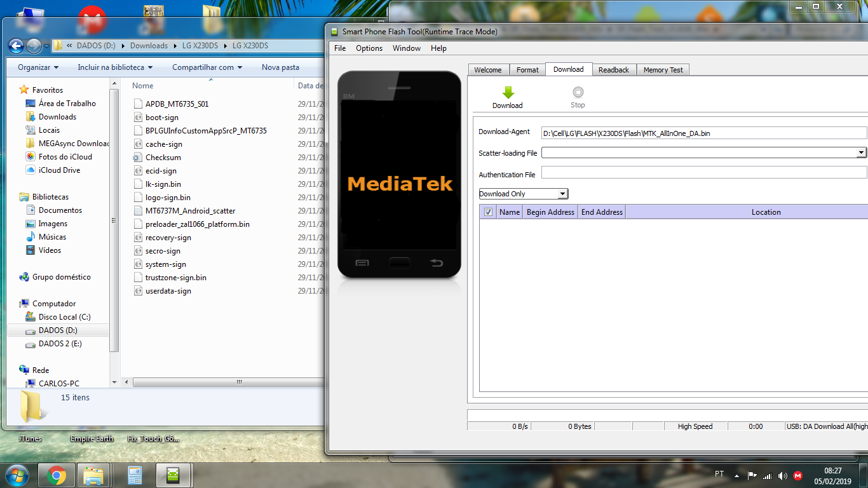Screen dimensions: 868x488
Task: Click the Download-Agent path field
Action: pos(704,133)
